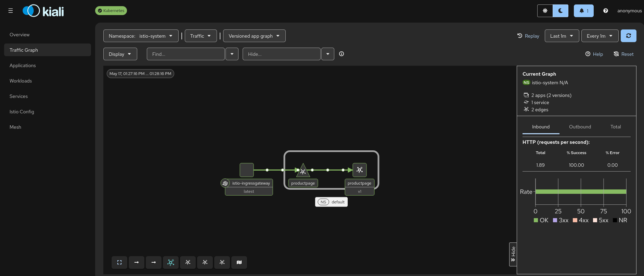Image resolution: width=644 pixels, height=276 pixels.
Task: Collapse side panel with Hide handle
Action: click(x=513, y=254)
